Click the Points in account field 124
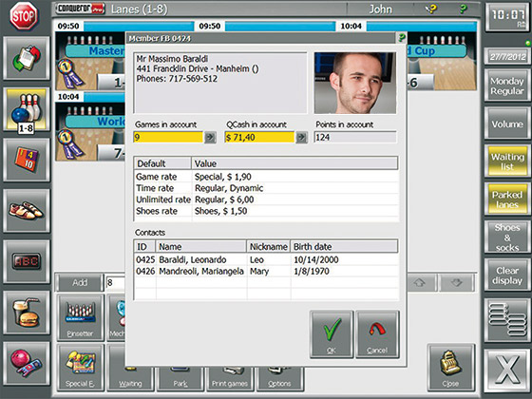This screenshot has height=399, width=532. (355, 137)
